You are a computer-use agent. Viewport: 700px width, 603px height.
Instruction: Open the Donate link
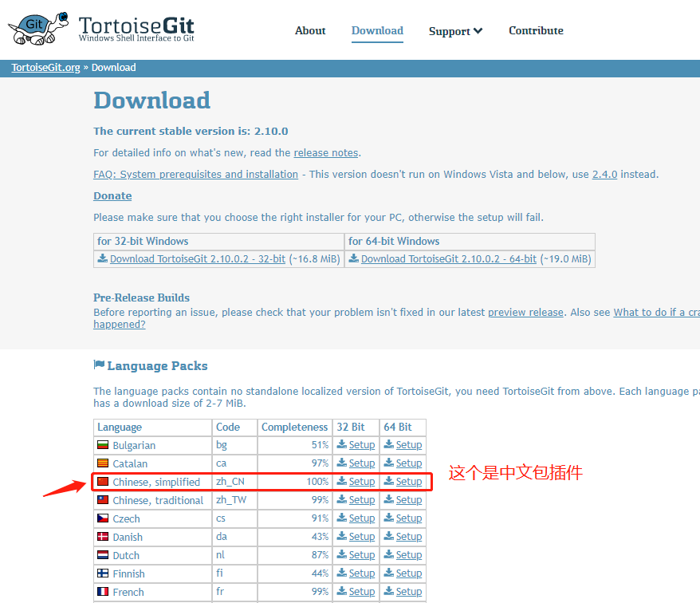[x=112, y=195]
